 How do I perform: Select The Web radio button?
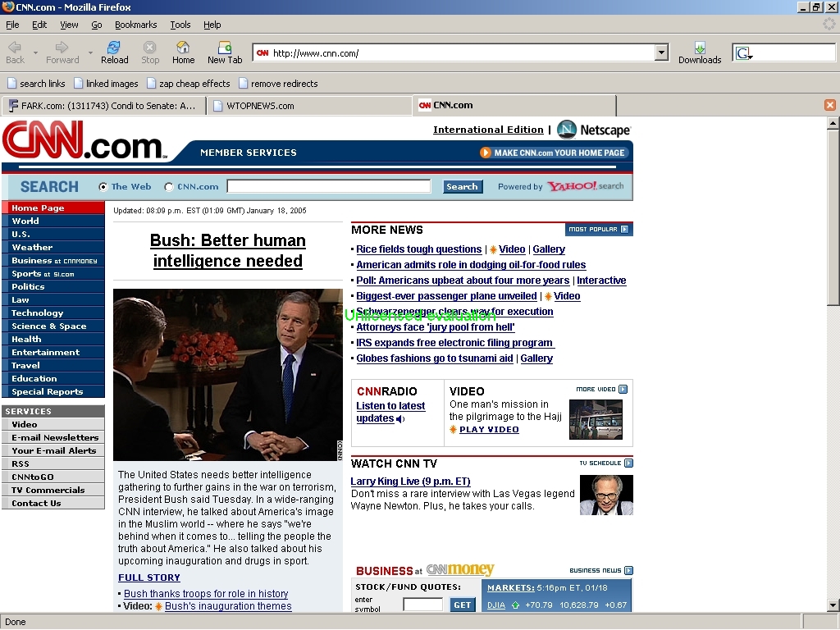click(x=103, y=187)
